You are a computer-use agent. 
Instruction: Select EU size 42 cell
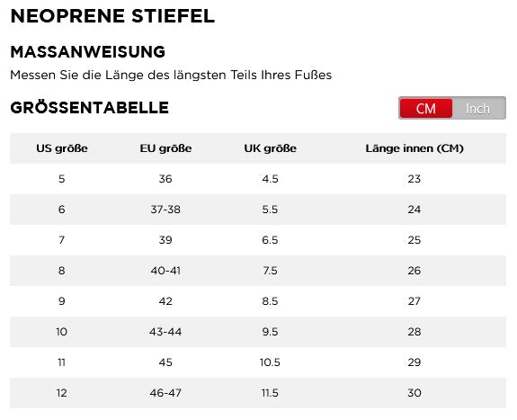click(165, 301)
